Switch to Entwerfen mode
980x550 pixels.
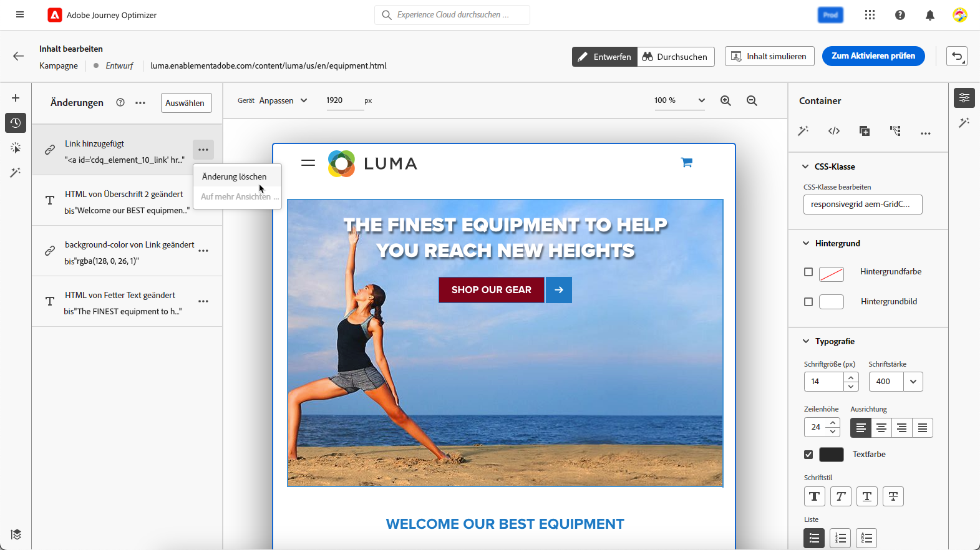[604, 57]
